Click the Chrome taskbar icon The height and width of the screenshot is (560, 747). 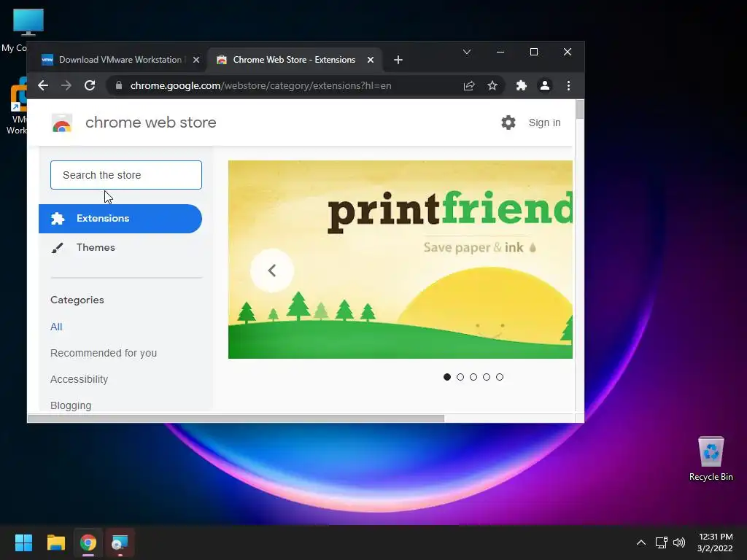coord(88,542)
